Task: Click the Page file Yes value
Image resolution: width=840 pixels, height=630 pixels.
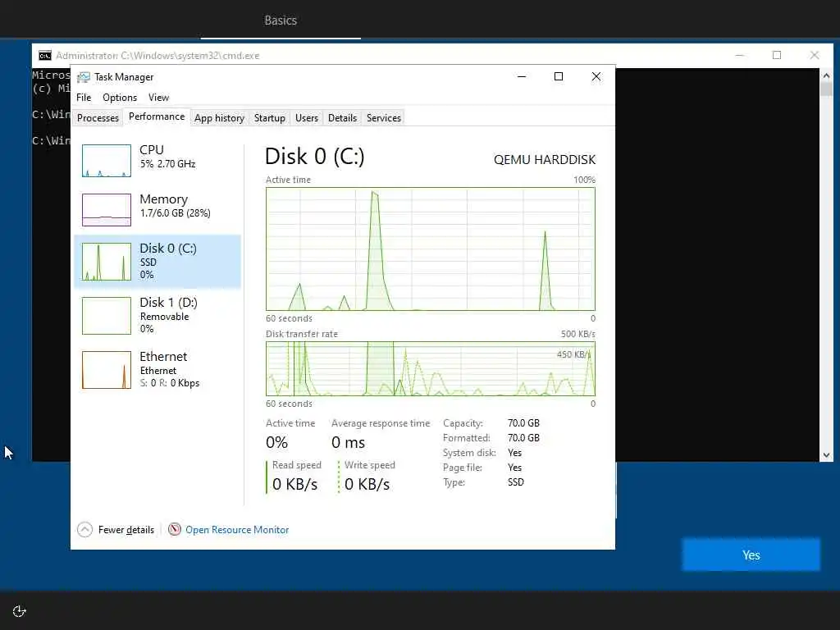Action: [515, 468]
